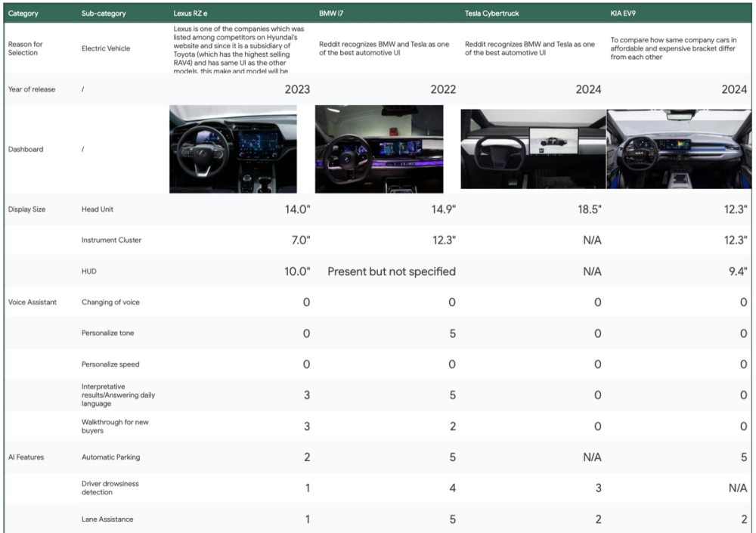Select BMW i7 Personalize tone value 5
Image resolution: width=756 pixels, height=533 pixels.
click(x=452, y=333)
